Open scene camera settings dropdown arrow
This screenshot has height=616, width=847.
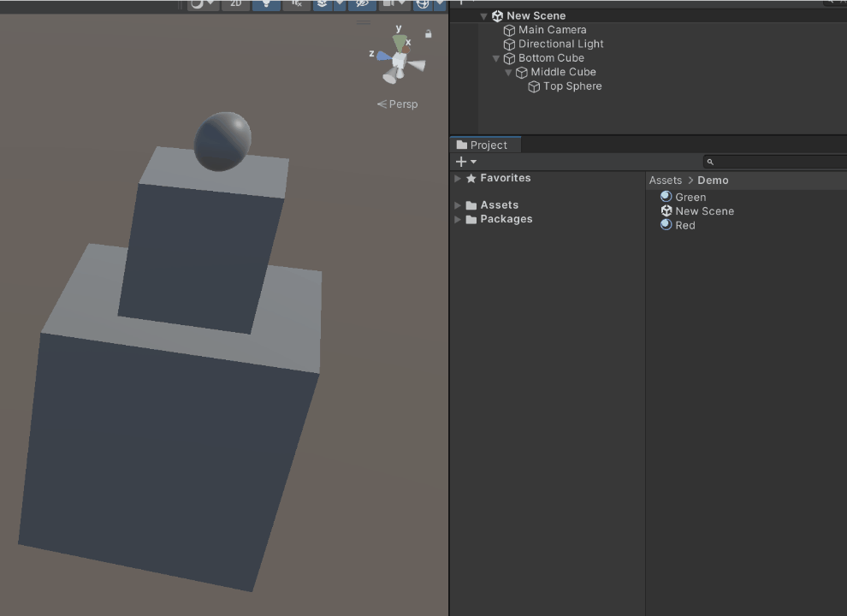(x=402, y=4)
